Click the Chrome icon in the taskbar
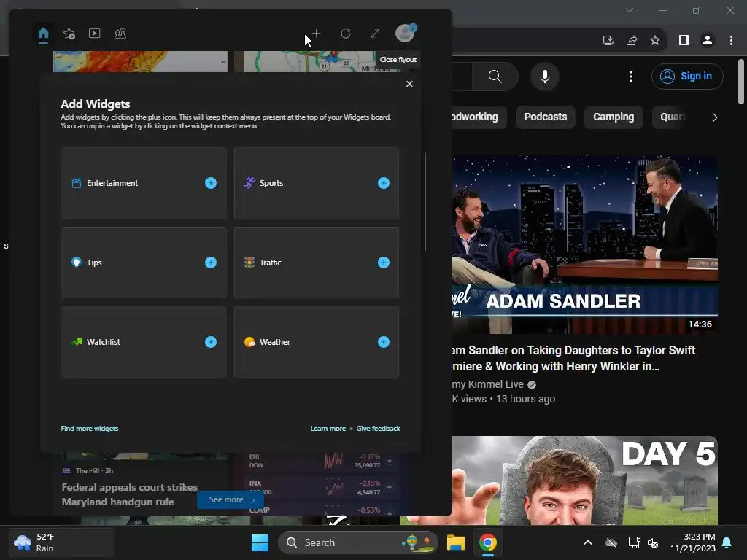 click(488, 542)
